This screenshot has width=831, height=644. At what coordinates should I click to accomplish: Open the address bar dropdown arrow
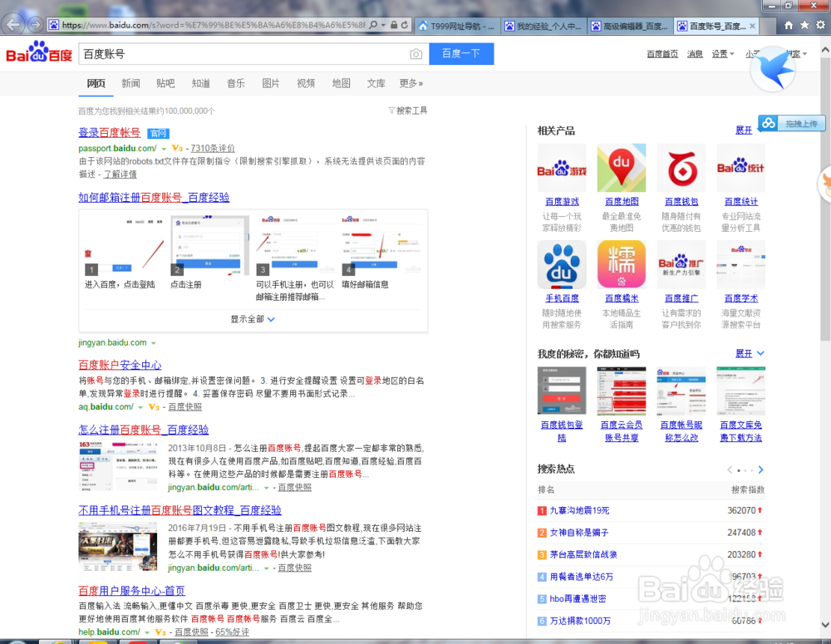click(x=383, y=25)
